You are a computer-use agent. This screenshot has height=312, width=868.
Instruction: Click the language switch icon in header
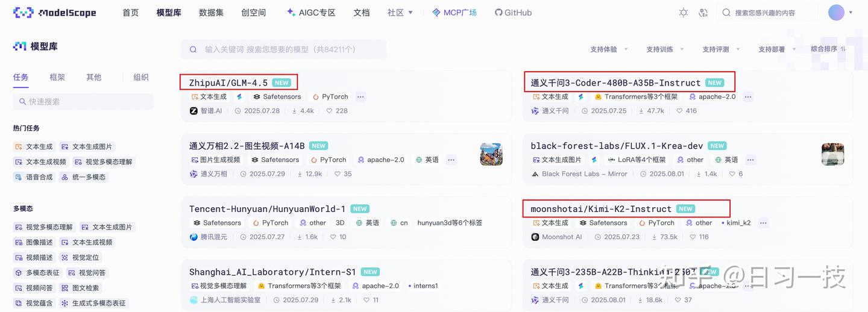[x=703, y=13]
